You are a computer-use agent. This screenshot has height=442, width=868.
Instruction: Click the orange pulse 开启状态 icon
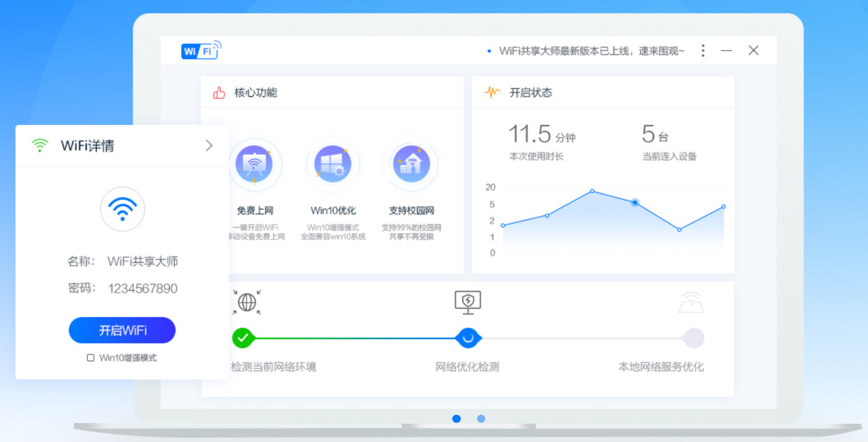click(x=492, y=92)
